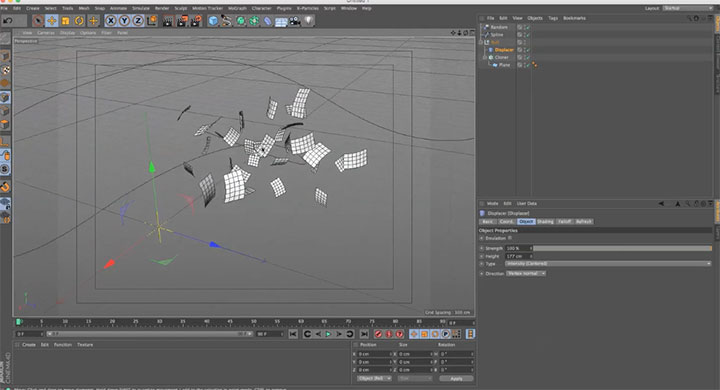Click the Position X input field
This screenshot has height=390, width=720.
(374, 354)
